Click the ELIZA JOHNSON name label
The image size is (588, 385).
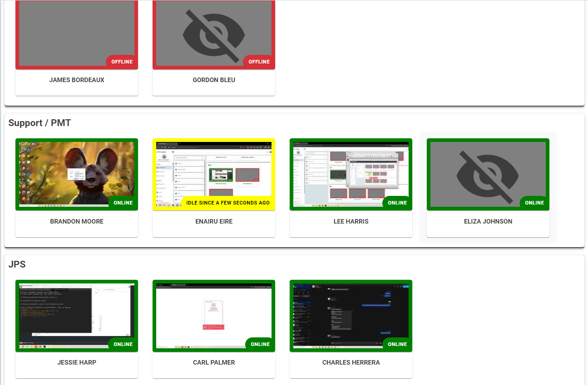488,222
